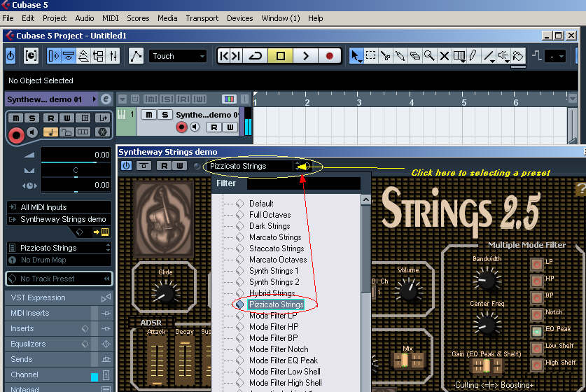Select the Glue tool
The height and width of the screenshot is (392, 586).
pos(400,56)
